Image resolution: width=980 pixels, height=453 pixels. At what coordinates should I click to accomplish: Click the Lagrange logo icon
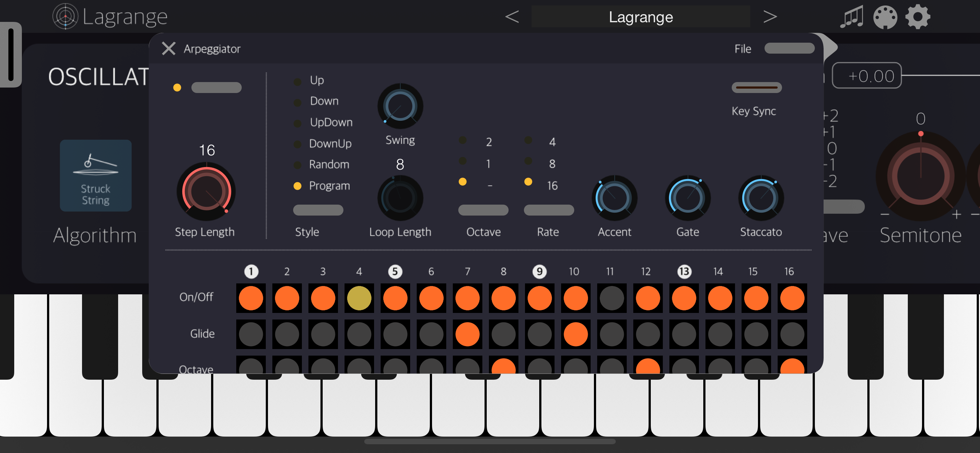point(65,16)
